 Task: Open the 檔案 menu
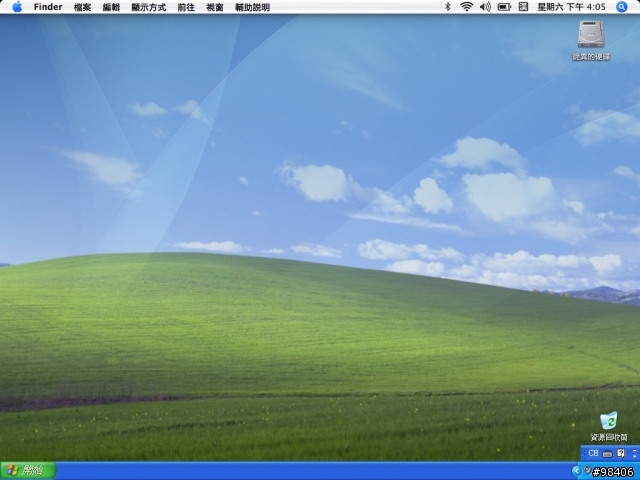(x=82, y=7)
